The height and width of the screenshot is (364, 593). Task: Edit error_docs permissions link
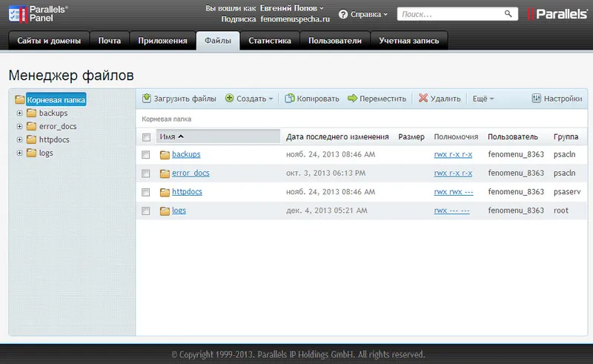point(453,173)
